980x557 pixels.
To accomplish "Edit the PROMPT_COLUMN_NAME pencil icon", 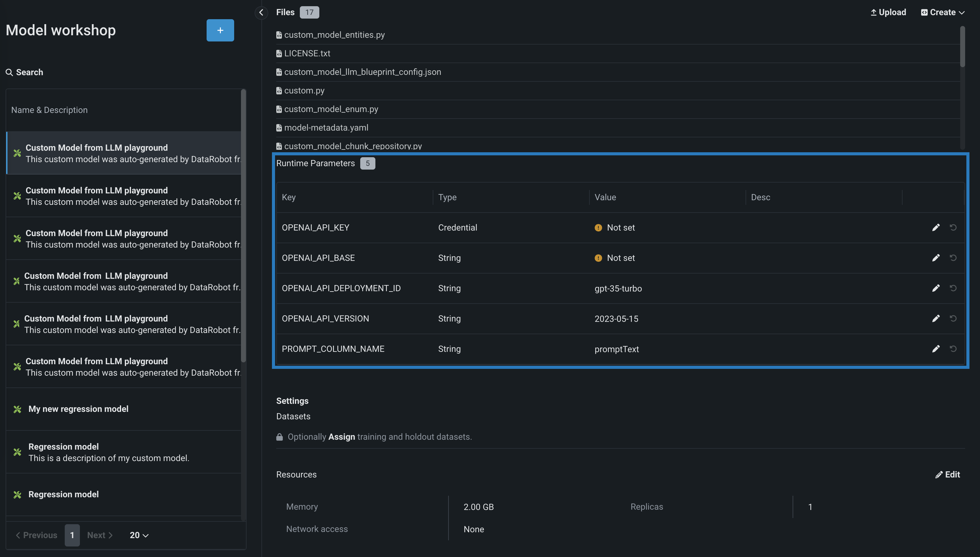I will tap(936, 348).
